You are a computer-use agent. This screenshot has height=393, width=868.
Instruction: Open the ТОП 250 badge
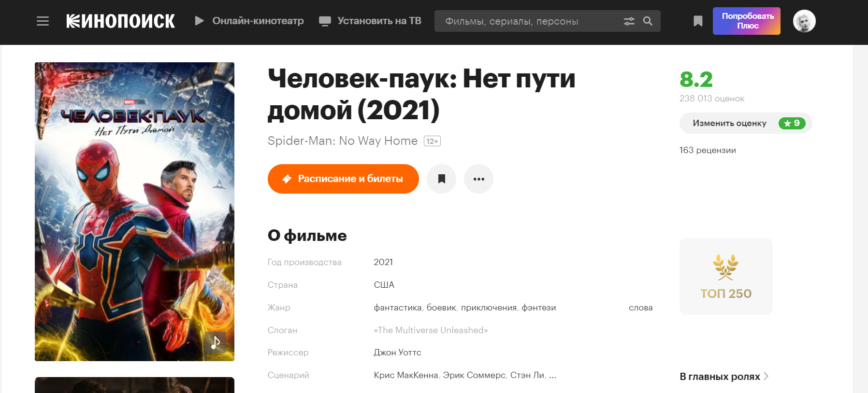coord(726,276)
